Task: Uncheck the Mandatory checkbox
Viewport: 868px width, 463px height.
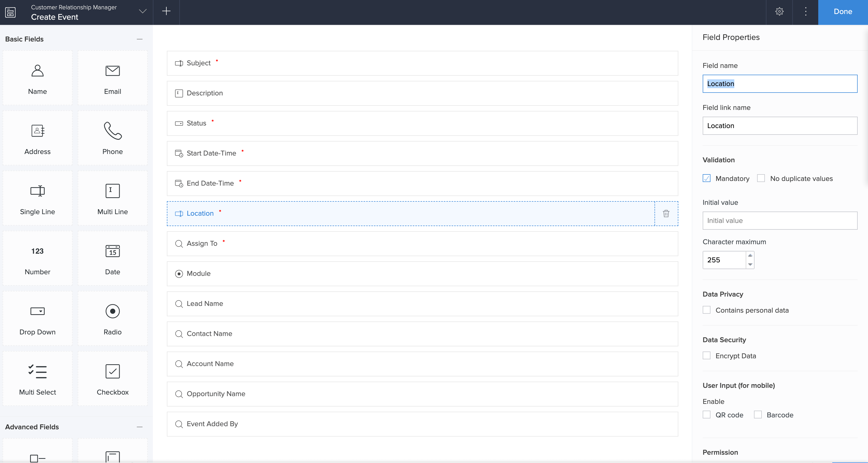Action: pos(707,178)
